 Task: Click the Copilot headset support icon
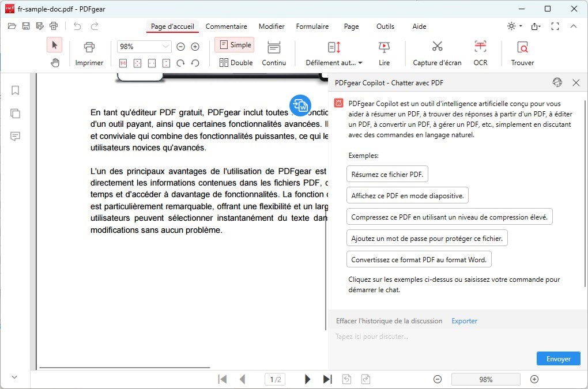[x=557, y=82]
